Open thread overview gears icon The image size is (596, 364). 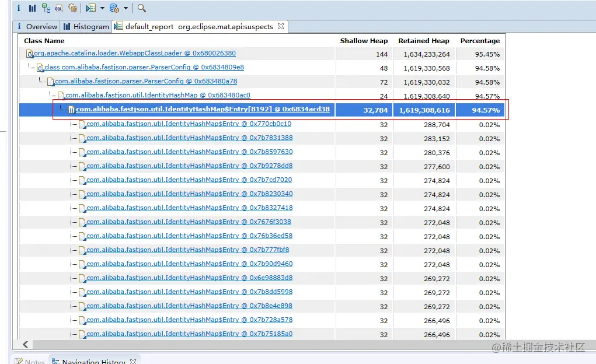72,8
